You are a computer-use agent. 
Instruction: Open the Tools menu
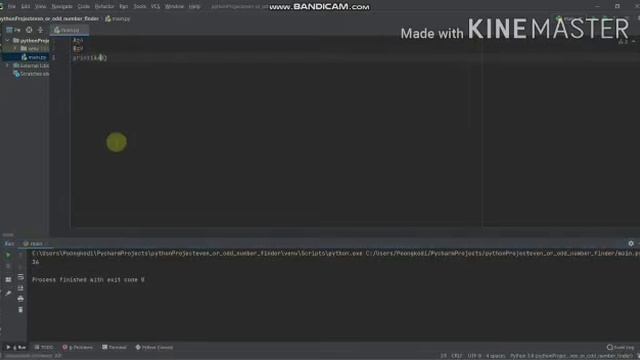coord(140,7)
